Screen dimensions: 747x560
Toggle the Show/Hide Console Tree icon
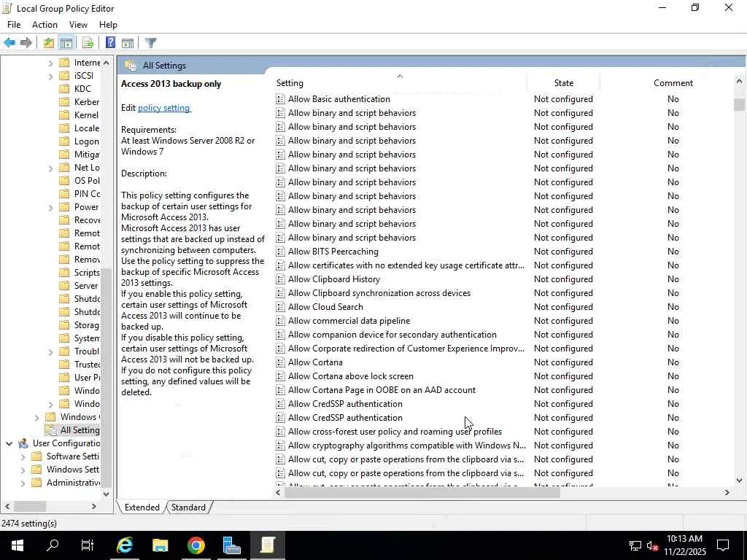pyautogui.click(x=66, y=43)
